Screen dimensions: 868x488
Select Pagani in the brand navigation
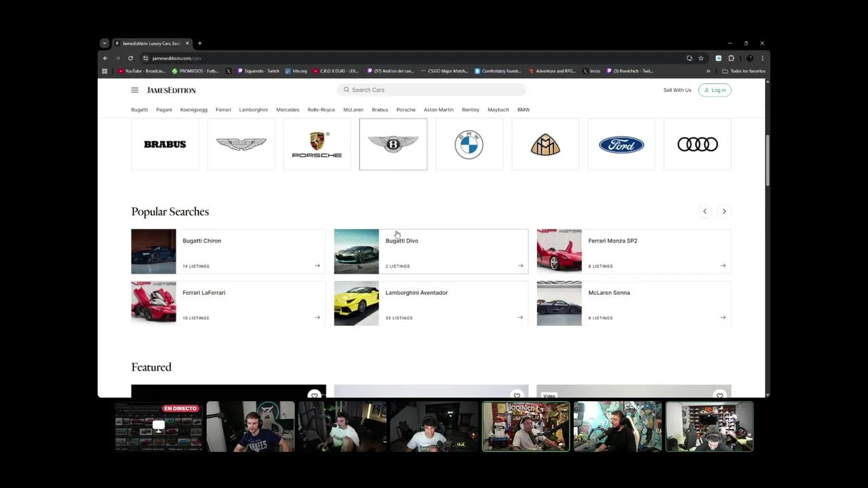[163, 110]
